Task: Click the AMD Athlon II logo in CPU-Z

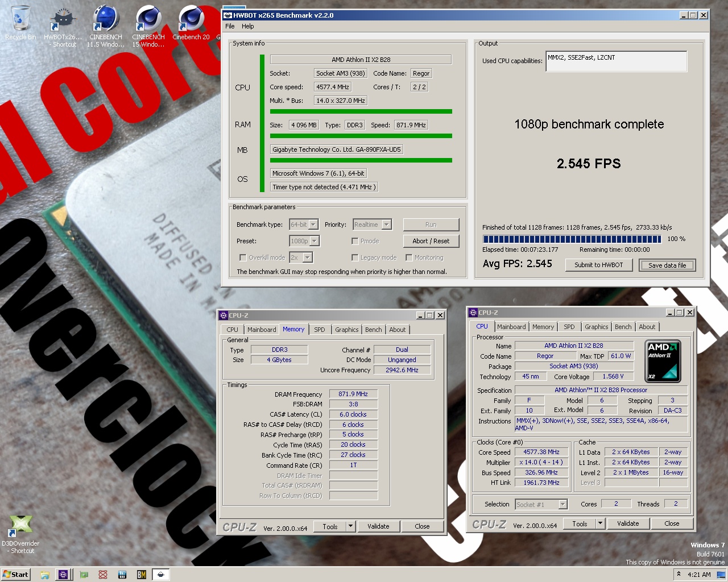Action: (663, 361)
